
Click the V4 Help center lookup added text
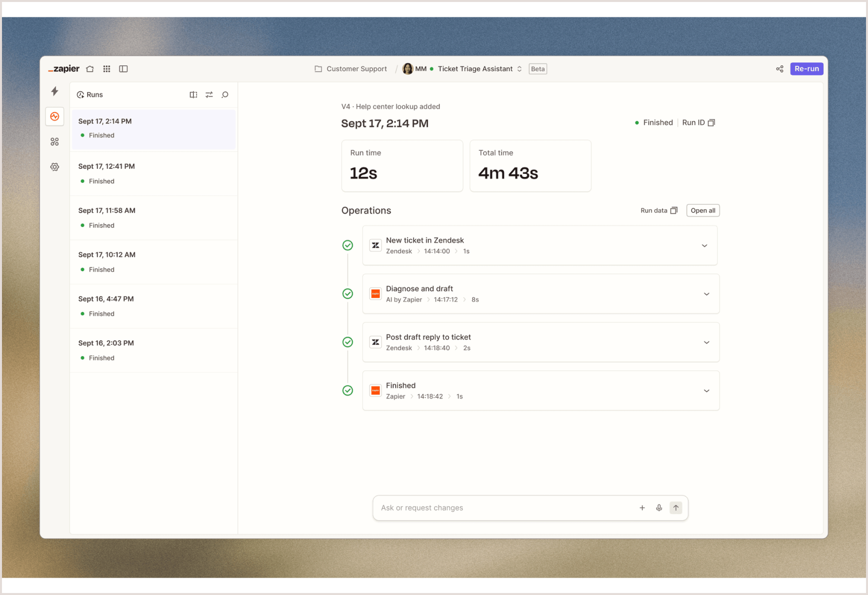click(390, 107)
